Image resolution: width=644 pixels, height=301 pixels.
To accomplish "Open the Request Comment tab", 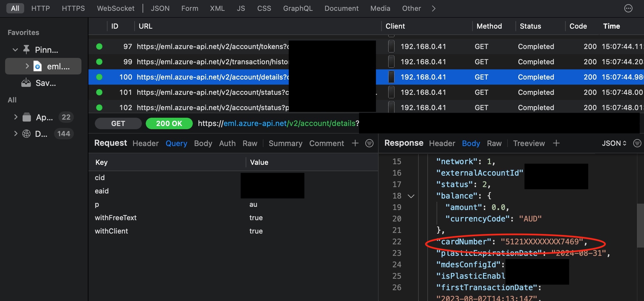I will (326, 143).
